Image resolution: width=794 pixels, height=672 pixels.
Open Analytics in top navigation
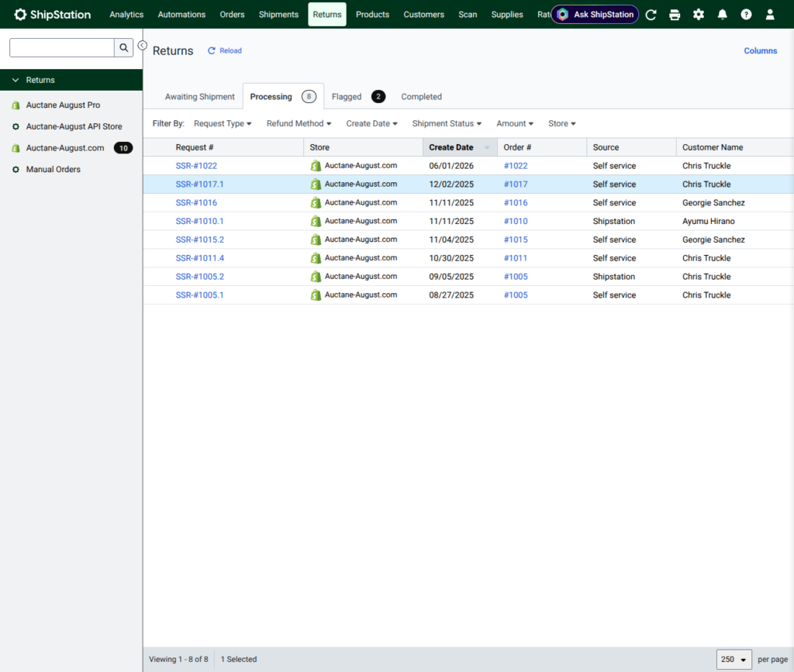click(126, 14)
